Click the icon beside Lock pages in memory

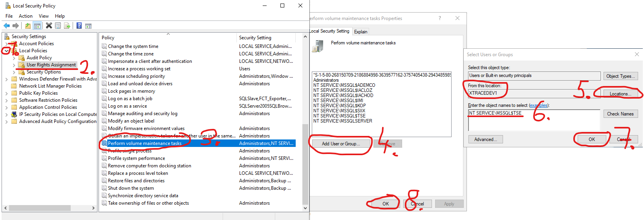click(104, 91)
